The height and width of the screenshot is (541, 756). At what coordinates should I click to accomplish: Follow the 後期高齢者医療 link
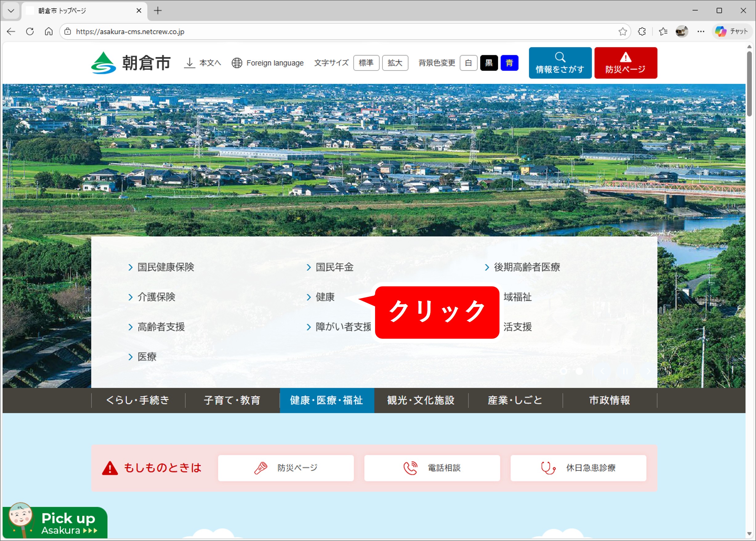point(527,267)
